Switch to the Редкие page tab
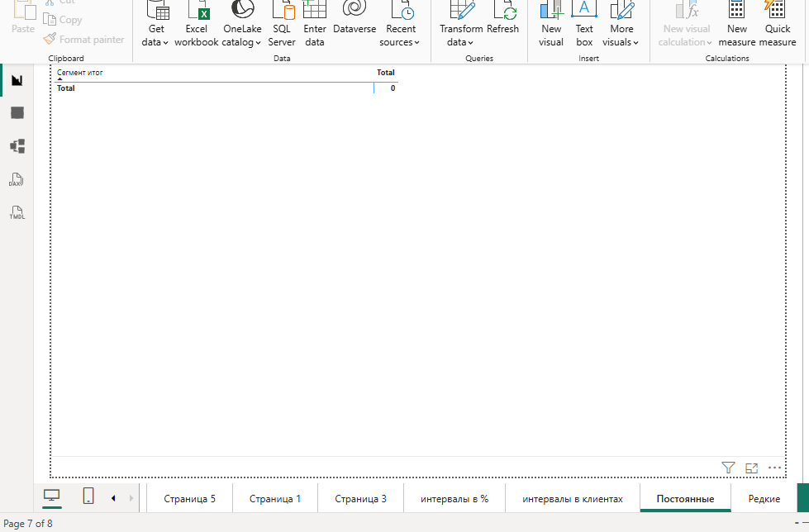The width and height of the screenshot is (809, 532). 764,498
